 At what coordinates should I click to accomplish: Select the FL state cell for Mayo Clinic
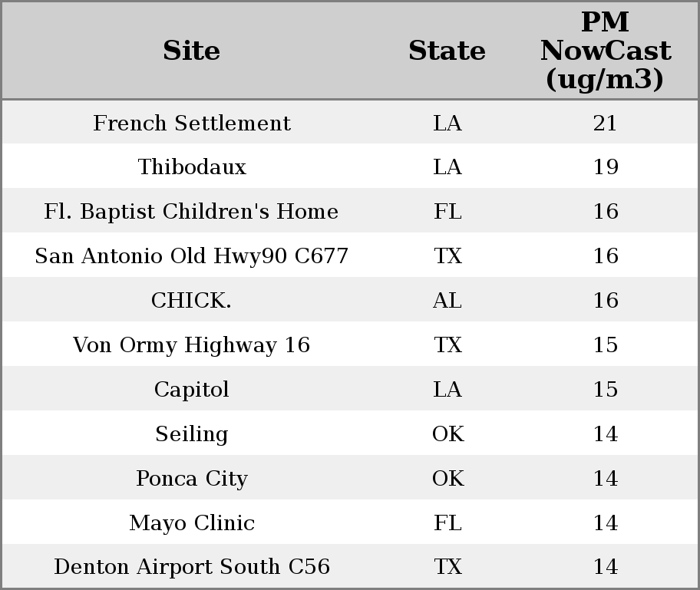[447, 523]
